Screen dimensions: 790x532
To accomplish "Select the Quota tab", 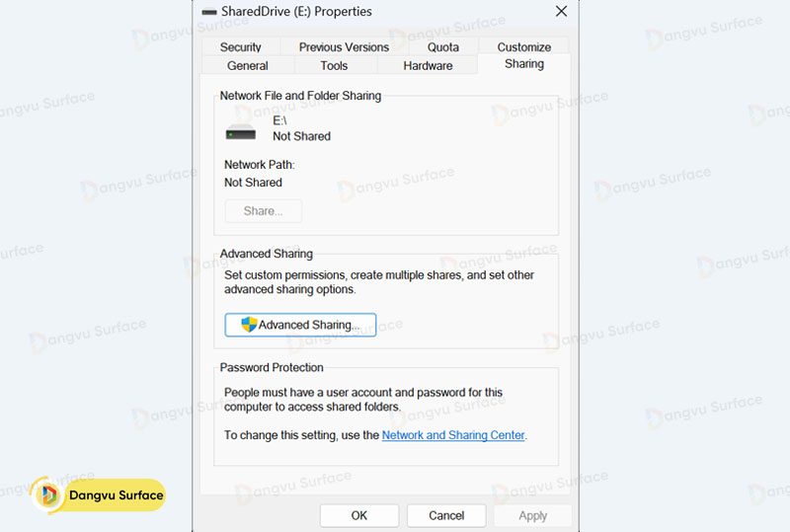I will click(x=442, y=46).
